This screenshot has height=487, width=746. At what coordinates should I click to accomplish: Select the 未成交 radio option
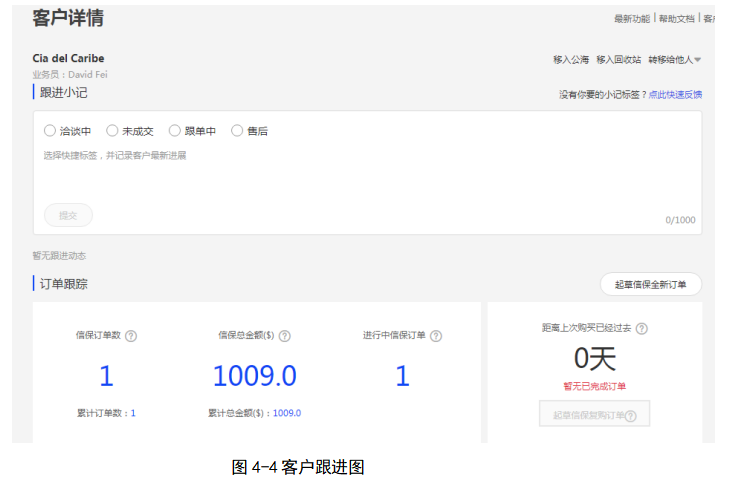(112, 130)
